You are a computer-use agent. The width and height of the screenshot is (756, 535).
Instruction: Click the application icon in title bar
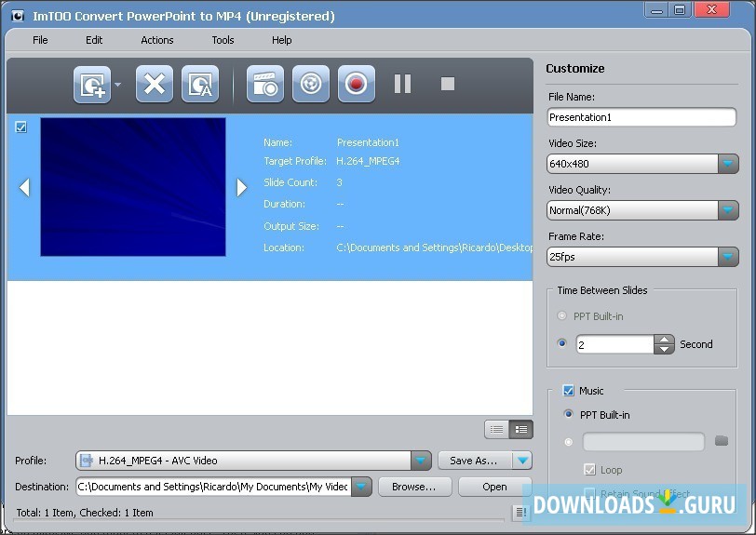[x=18, y=16]
